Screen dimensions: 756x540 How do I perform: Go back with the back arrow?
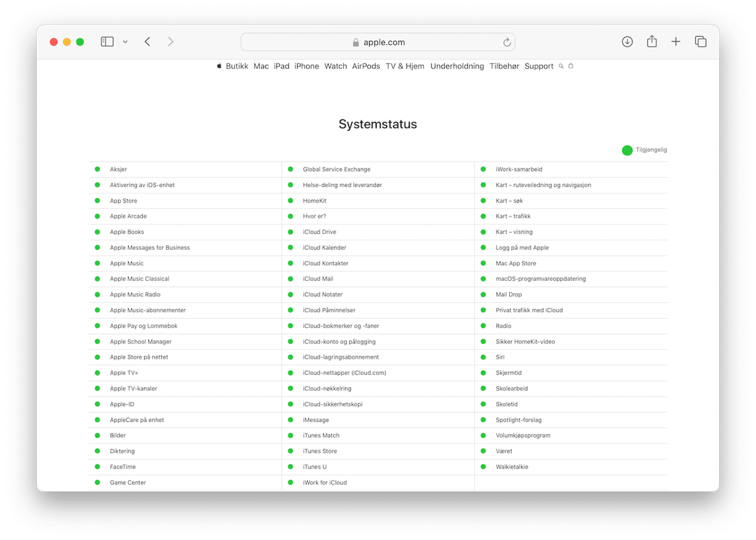pos(147,42)
